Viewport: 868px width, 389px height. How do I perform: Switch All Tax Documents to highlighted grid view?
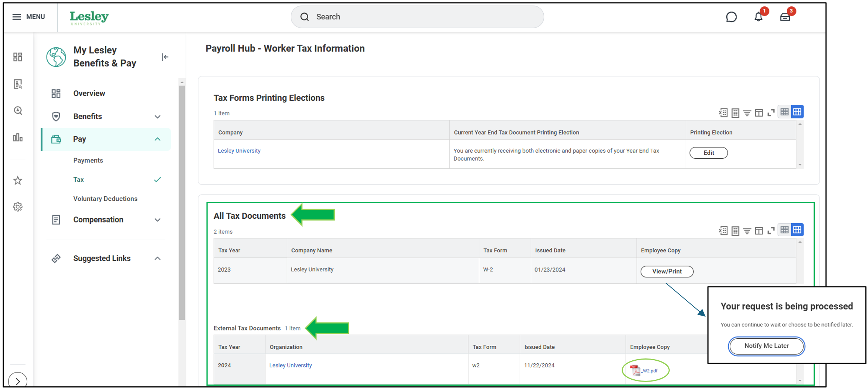[x=797, y=230]
